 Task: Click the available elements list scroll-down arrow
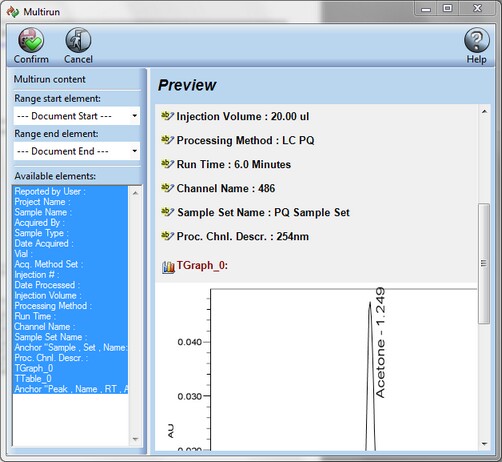[135, 439]
